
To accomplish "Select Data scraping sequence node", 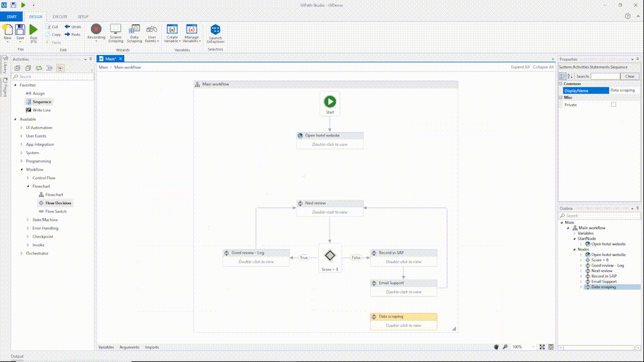I will tap(403, 321).
